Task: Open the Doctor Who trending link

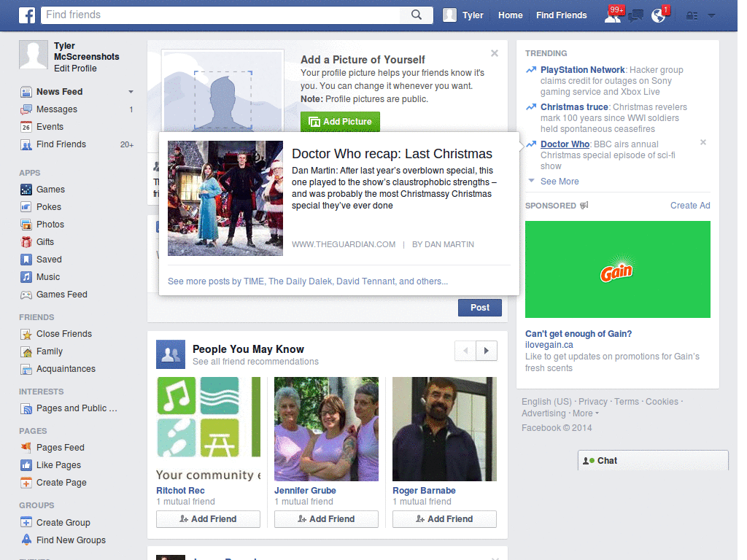Action: click(x=565, y=144)
